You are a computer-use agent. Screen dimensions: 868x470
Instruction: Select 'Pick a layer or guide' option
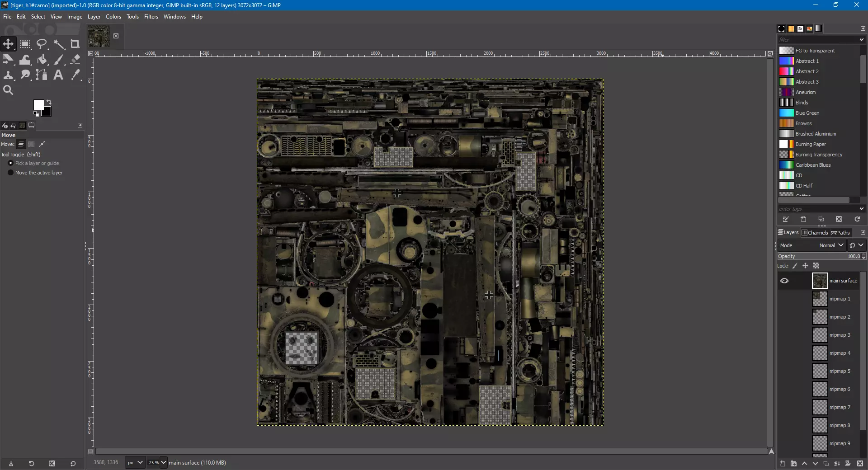[11, 163]
